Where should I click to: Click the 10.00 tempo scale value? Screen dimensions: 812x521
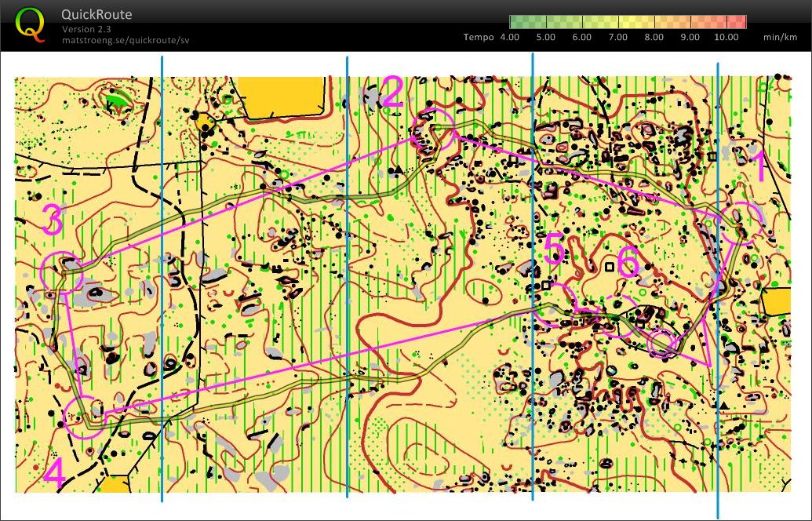[x=726, y=37]
